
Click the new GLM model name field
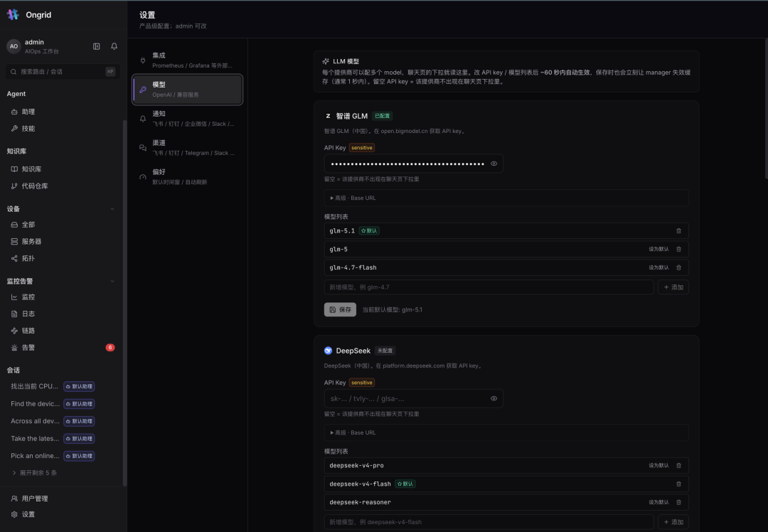[489, 287]
